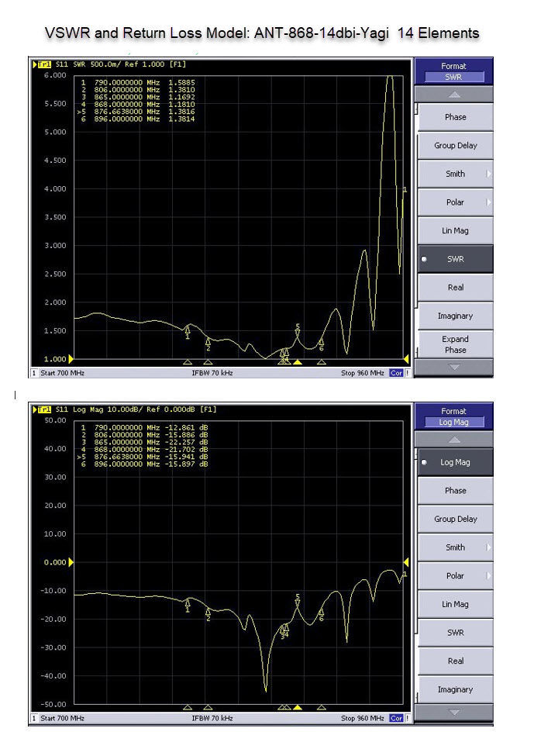Click the Format SWR menu header
This screenshot has height=756, width=534.
(454, 71)
